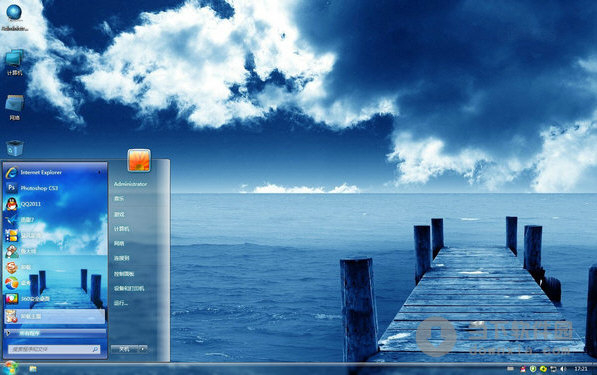
Task: Open Run (运行...) in Start menu
Action: click(121, 303)
